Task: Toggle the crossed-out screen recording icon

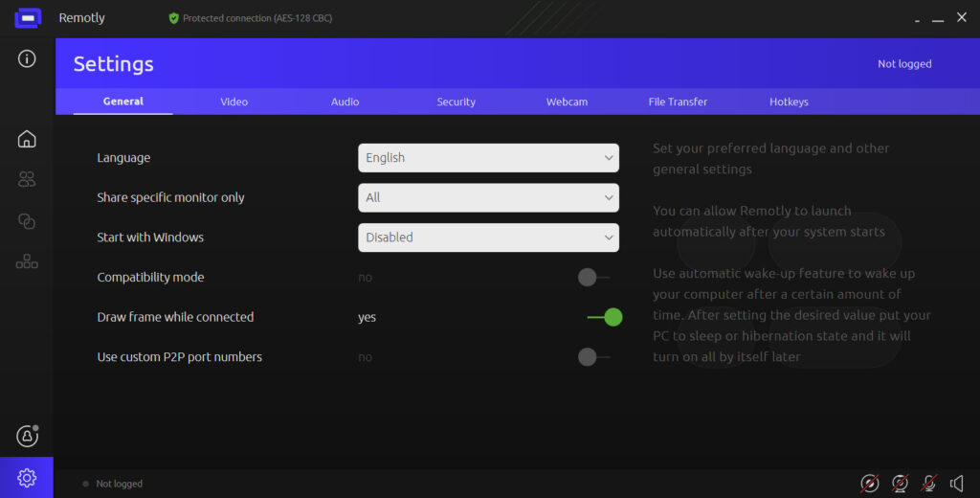Action: click(x=869, y=483)
